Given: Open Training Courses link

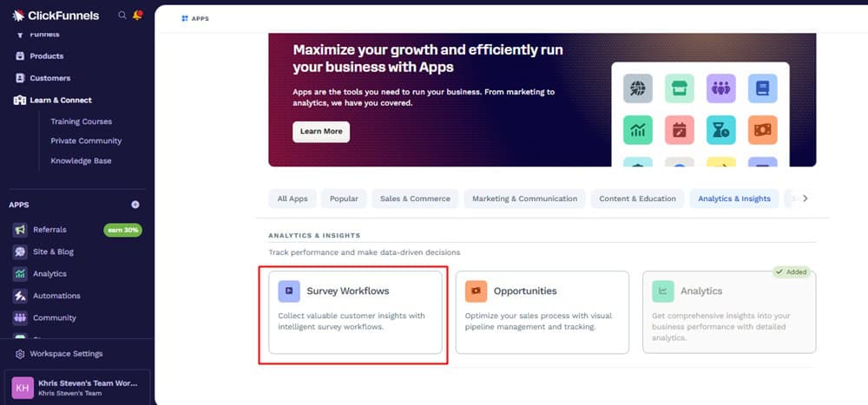Looking at the screenshot, I should pos(82,121).
